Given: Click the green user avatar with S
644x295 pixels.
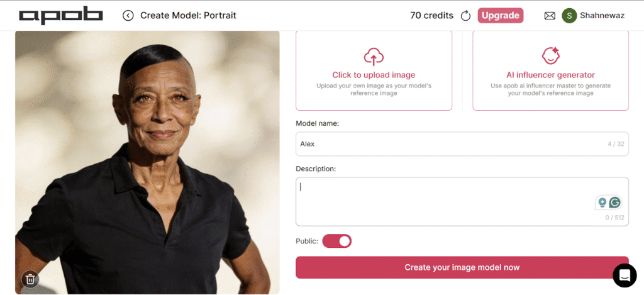Looking at the screenshot, I should [x=569, y=16].
